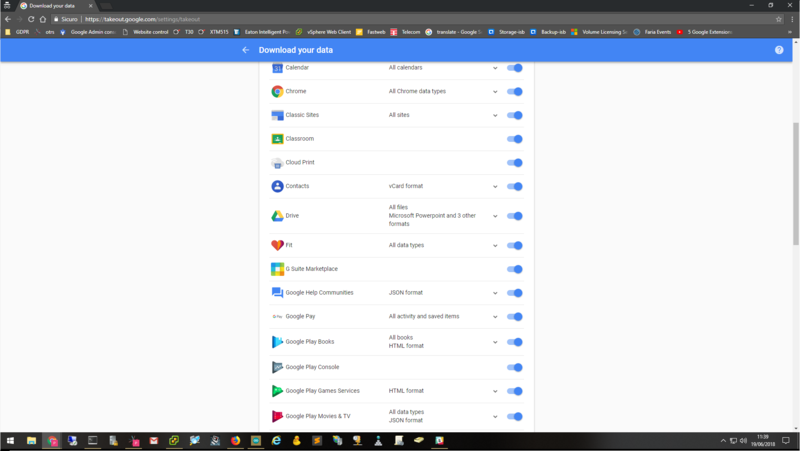Expand Fit data types chevron
The height and width of the screenshot is (451, 800).
495,245
